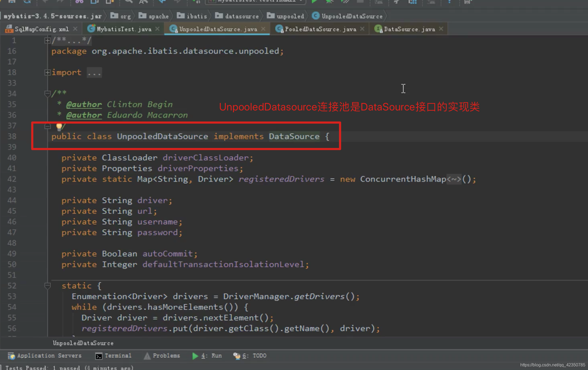Open the apache folder breadcrumb
This screenshot has height=370, width=588.
click(154, 16)
